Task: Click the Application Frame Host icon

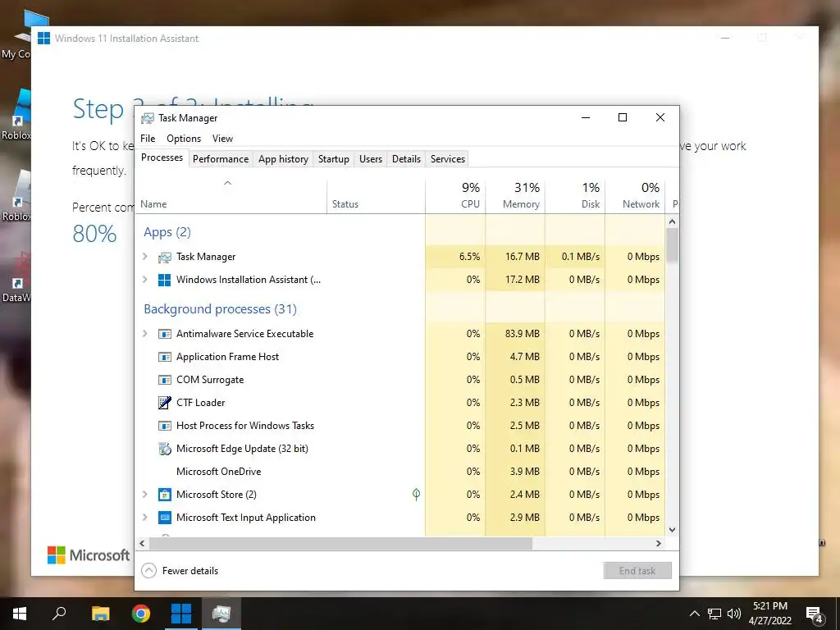Action: click(x=164, y=357)
